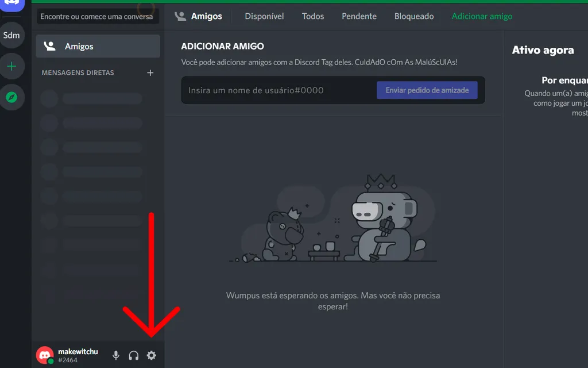Viewport: 588px width, 368px height.
Task: Open the Todos friends tab
Action: coord(312,16)
